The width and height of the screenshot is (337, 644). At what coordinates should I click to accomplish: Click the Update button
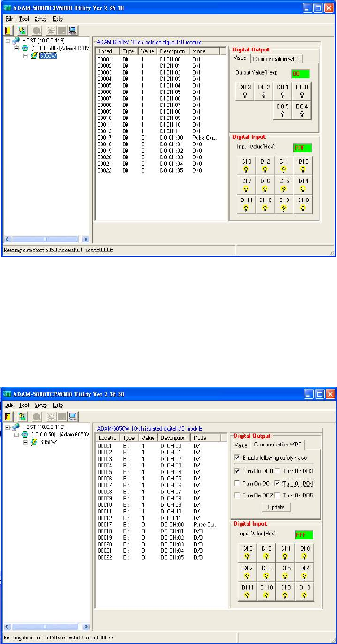(276, 507)
